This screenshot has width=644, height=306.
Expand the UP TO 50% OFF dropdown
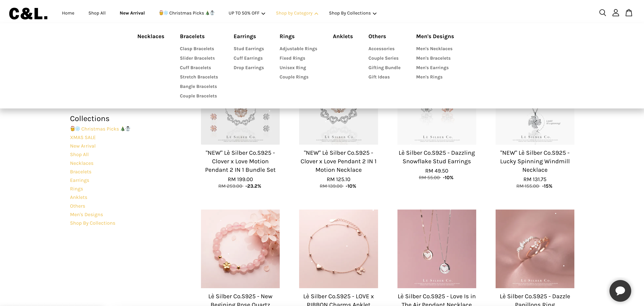click(247, 13)
